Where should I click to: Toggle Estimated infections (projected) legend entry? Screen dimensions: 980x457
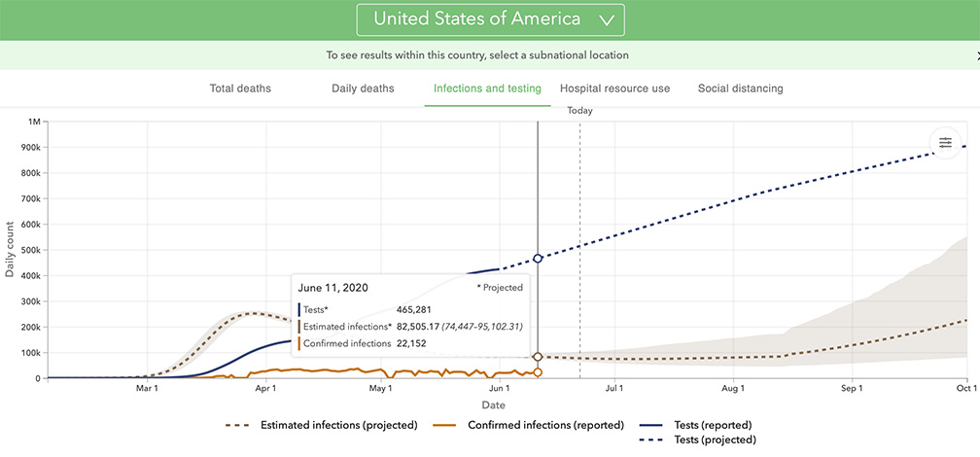tap(321, 425)
